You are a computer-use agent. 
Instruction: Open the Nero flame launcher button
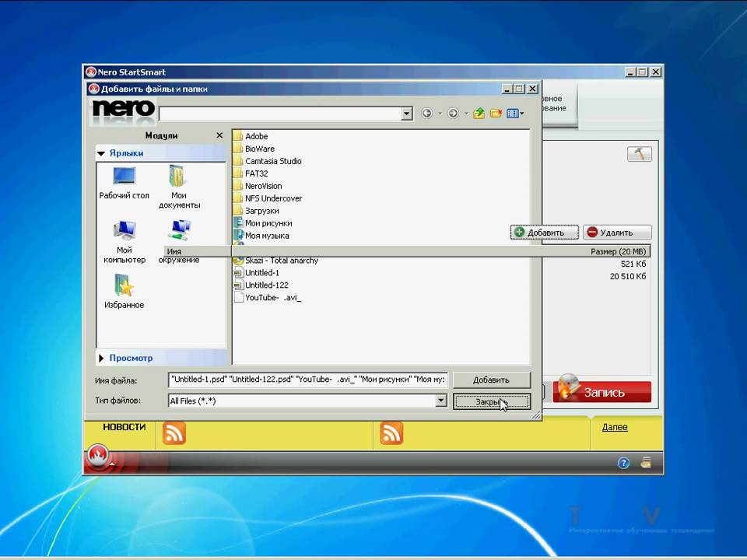pyautogui.click(x=98, y=456)
